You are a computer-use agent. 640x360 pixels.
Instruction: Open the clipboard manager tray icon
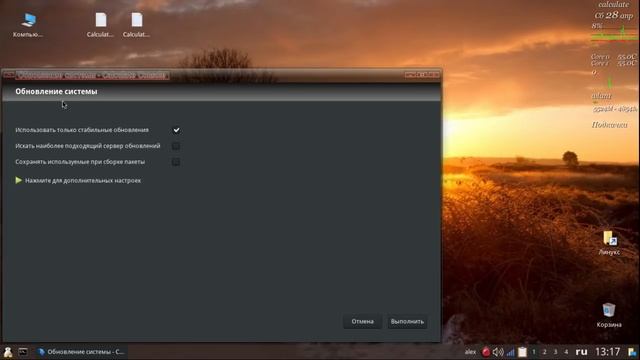(x=522, y=352)
